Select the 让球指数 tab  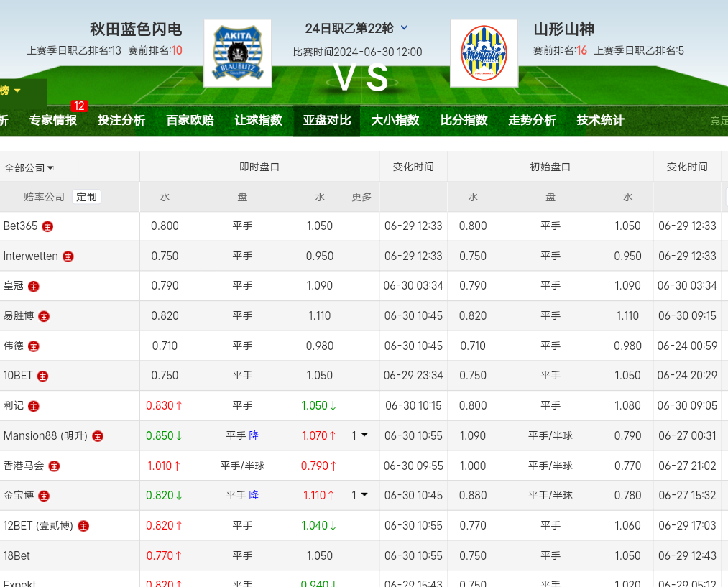click(258, 121)
